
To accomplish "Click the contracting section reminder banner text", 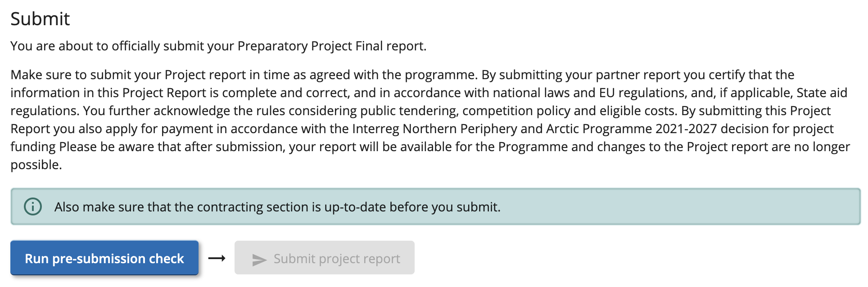I will click(x=277, y=207).
